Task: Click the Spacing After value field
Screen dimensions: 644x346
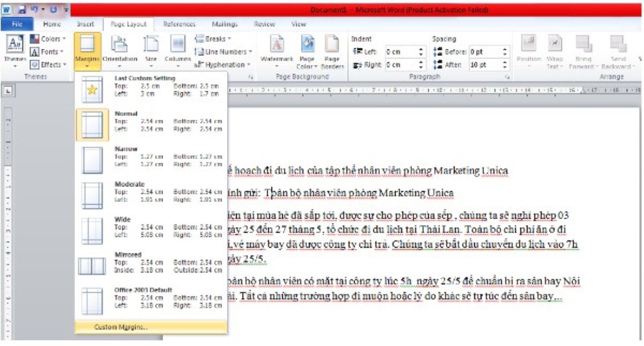Action: (485, 64)
